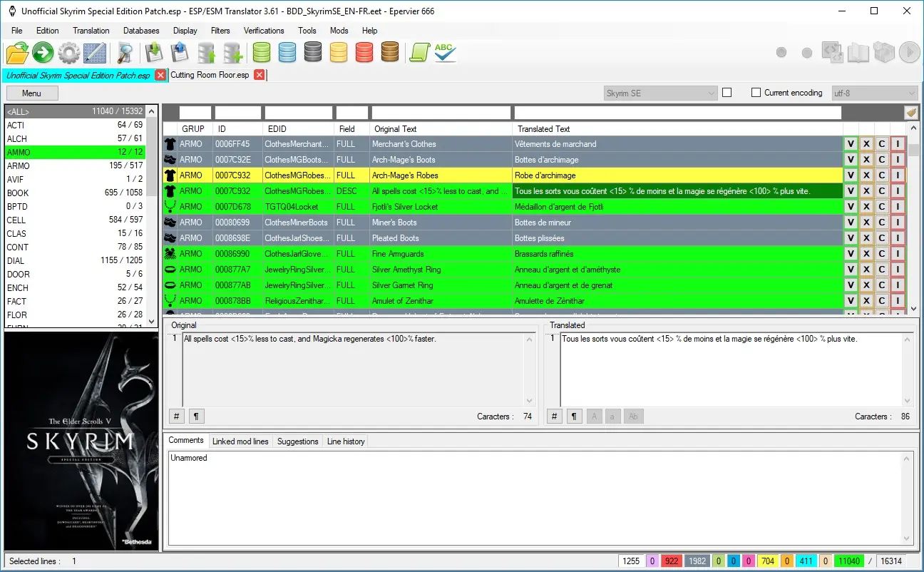Click the save with green arrow icon
Viewport: 924px width, 572px height.
point(154,53)
